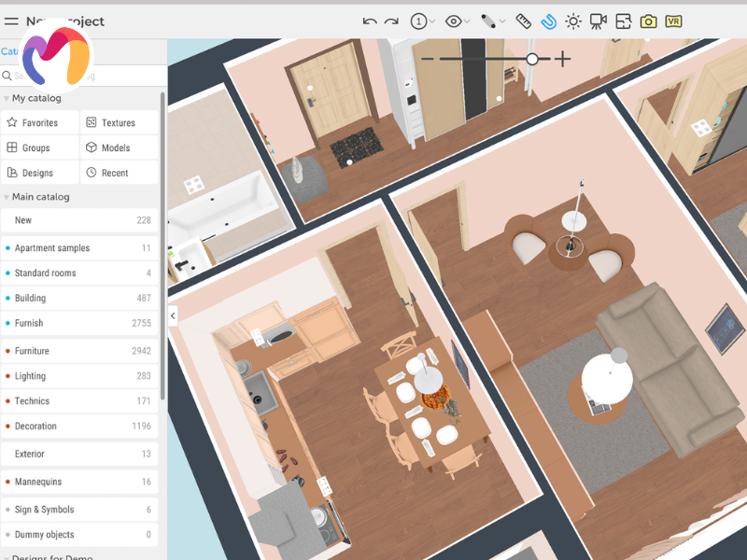Open the eye visibility options dropdown
Screen dimensions: 747x560
(458, 21)
